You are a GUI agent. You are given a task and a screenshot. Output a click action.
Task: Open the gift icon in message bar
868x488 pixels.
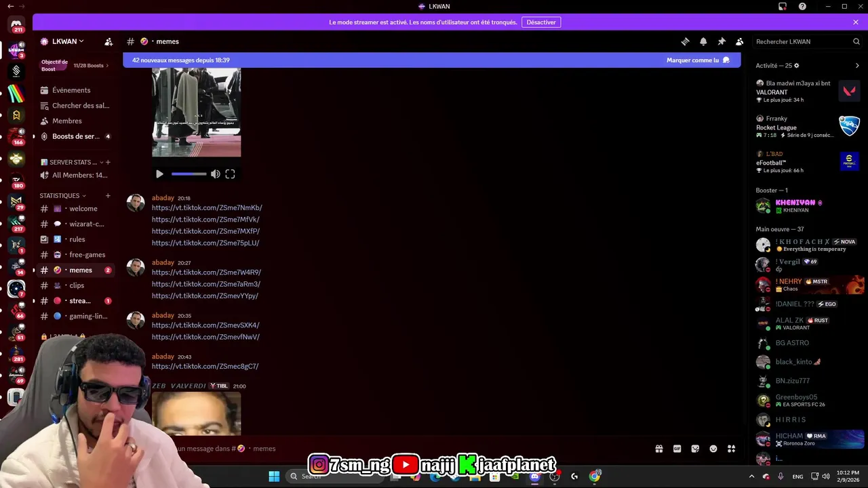click(x=658, y=449)
